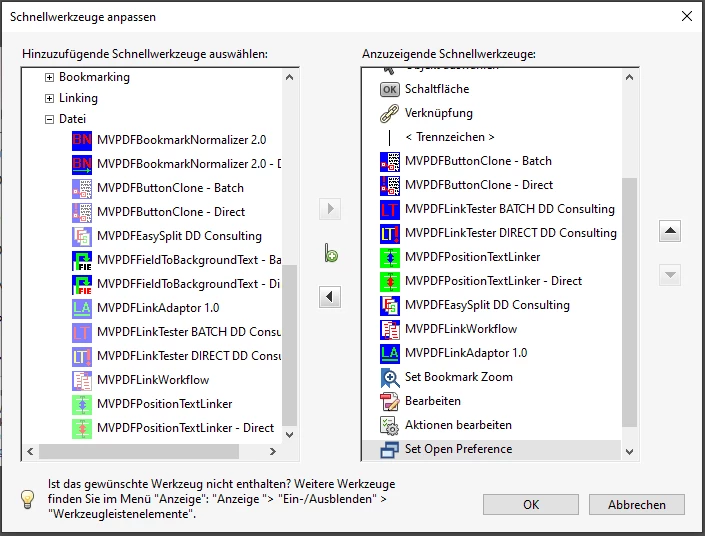The width and height of the screenshot is (705, 536).
Task: Click left list vertical scrollbar down arrow
Action: 290,434
